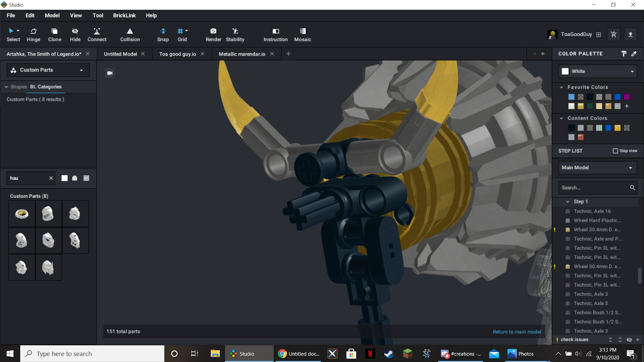Open the Model menu
This screenshot has width=644, height=362.
click(x=52, y=15)
